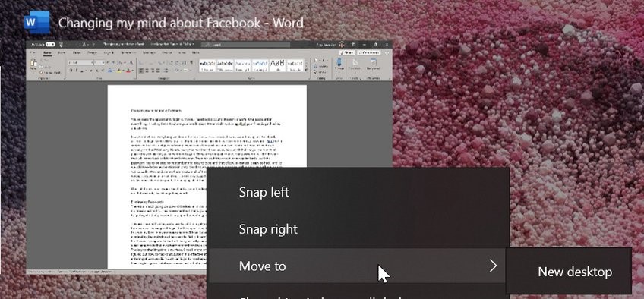Click the Bold icon in Font group
644x299 pixels.
(71, 71)
